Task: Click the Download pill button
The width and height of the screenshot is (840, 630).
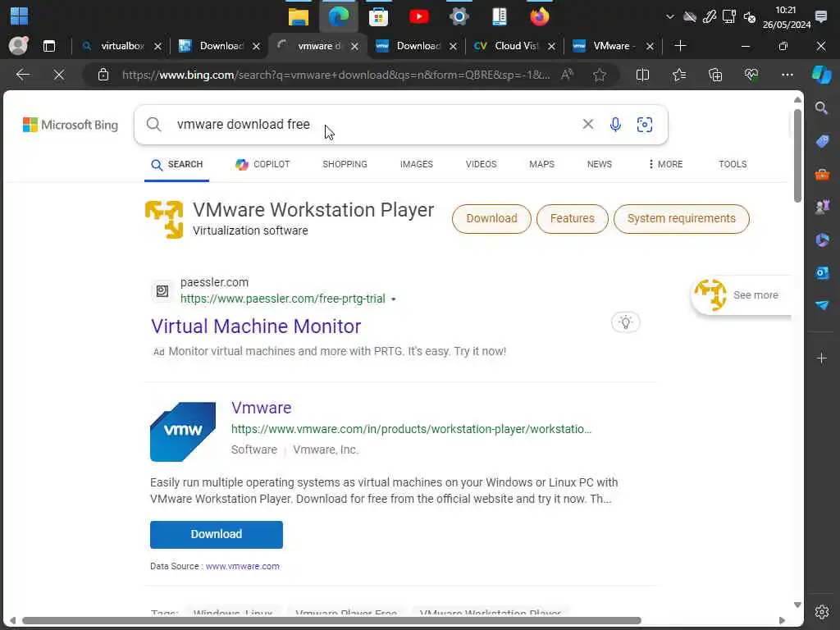Action: click(x=491, y=218)
